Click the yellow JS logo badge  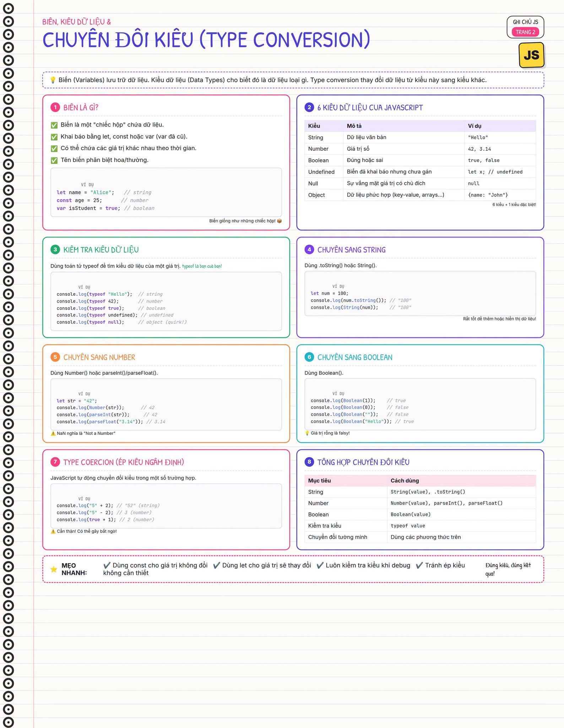[531, 55]
